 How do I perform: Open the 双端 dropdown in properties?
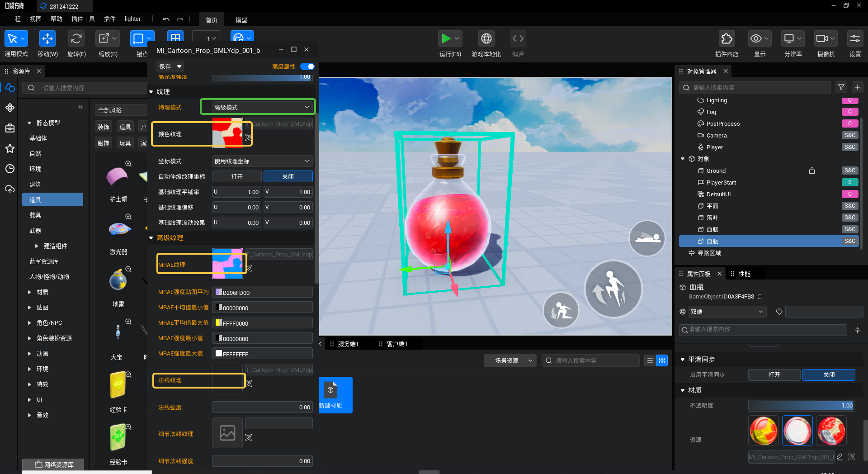point(727,312)
